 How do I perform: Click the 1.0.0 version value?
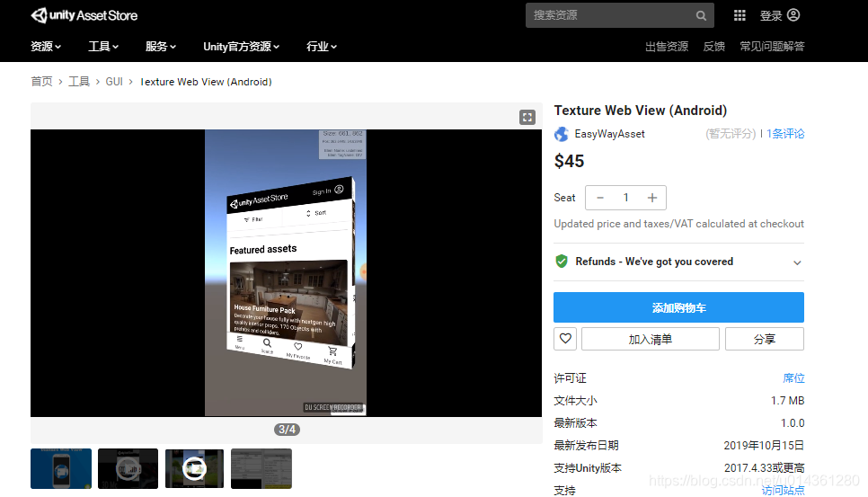[793, 422]
